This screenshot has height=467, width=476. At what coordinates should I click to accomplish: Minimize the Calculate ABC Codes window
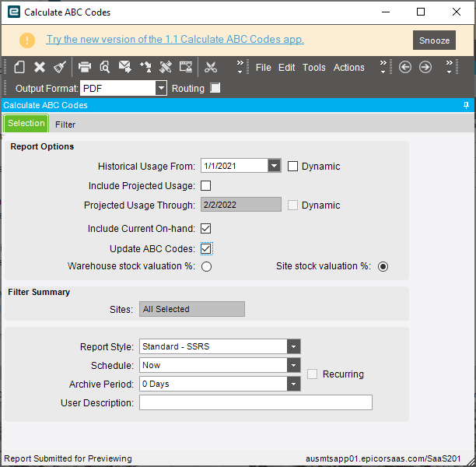386,12
